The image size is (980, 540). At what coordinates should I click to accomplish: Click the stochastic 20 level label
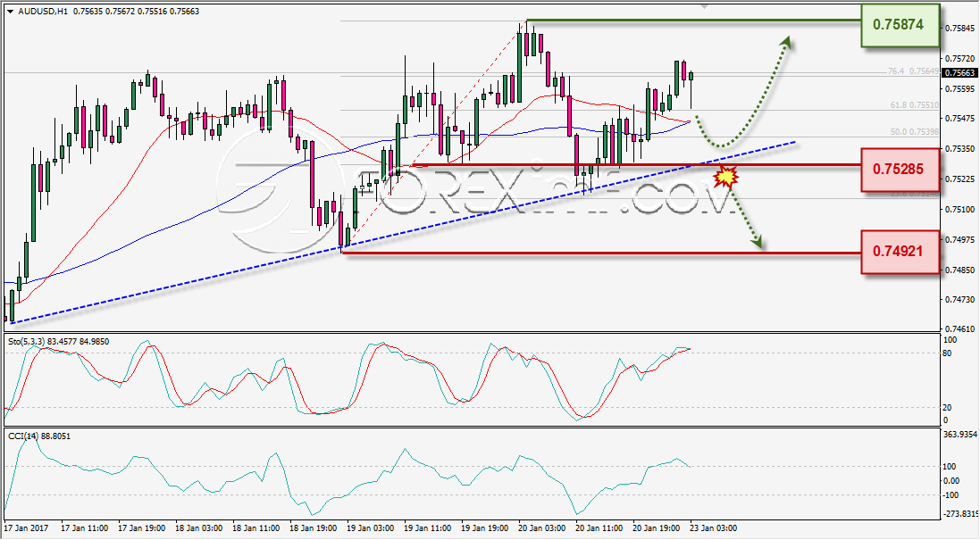(x=947, y=408)
